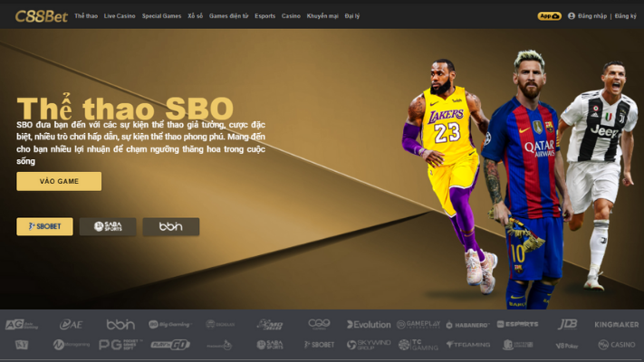Click the Microgaming logo
The height and width of the screenshot is (362, 644).
click(x=71, y=345)
